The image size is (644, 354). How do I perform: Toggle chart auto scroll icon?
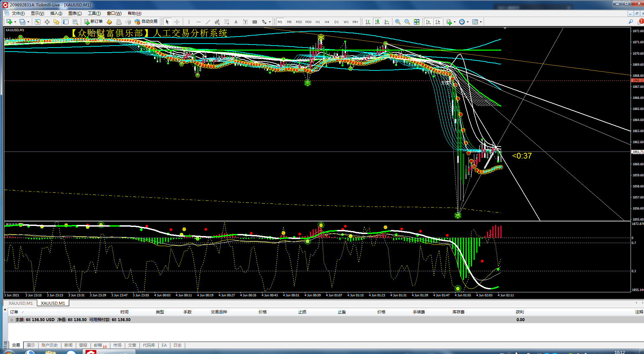click(x=428, y=22)
